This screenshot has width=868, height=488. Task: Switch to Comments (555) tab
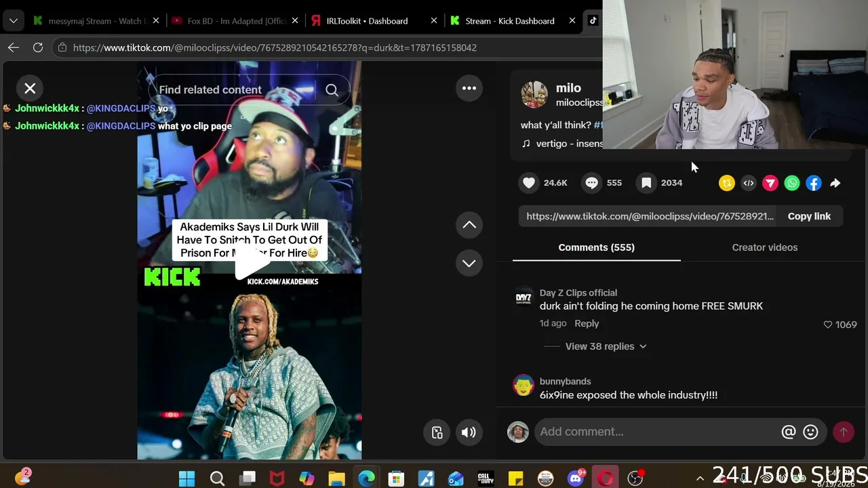[x=597, y=247]
